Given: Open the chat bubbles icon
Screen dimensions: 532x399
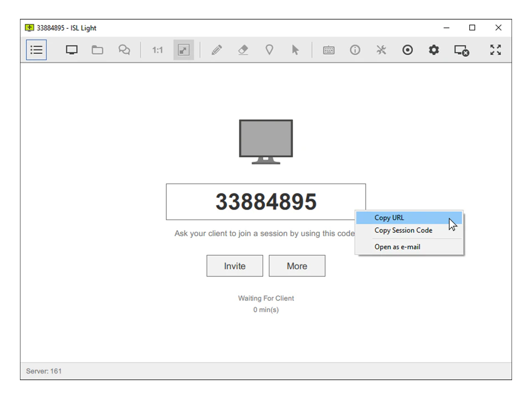Looking at the screenshot, I should pyautogui.click(x=124, y=50).
